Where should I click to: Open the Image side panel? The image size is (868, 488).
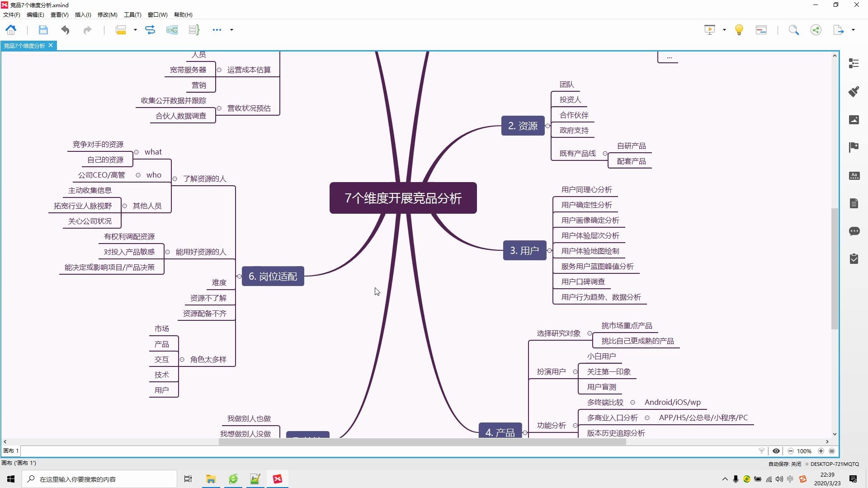tap(854, 119)
